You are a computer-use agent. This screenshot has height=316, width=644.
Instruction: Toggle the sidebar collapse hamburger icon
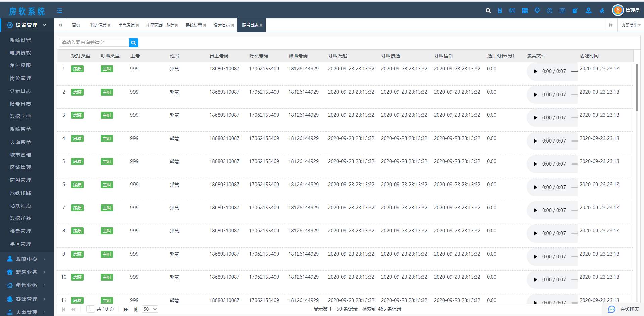(x=60, y=11)
